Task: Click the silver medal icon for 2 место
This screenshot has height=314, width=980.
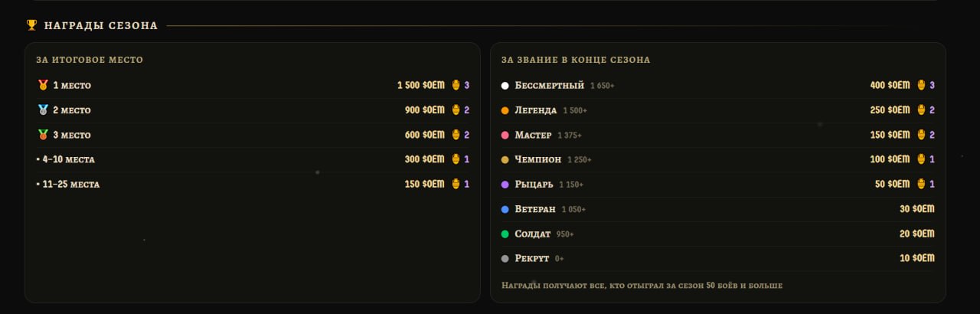Action: tap(43, 110)
